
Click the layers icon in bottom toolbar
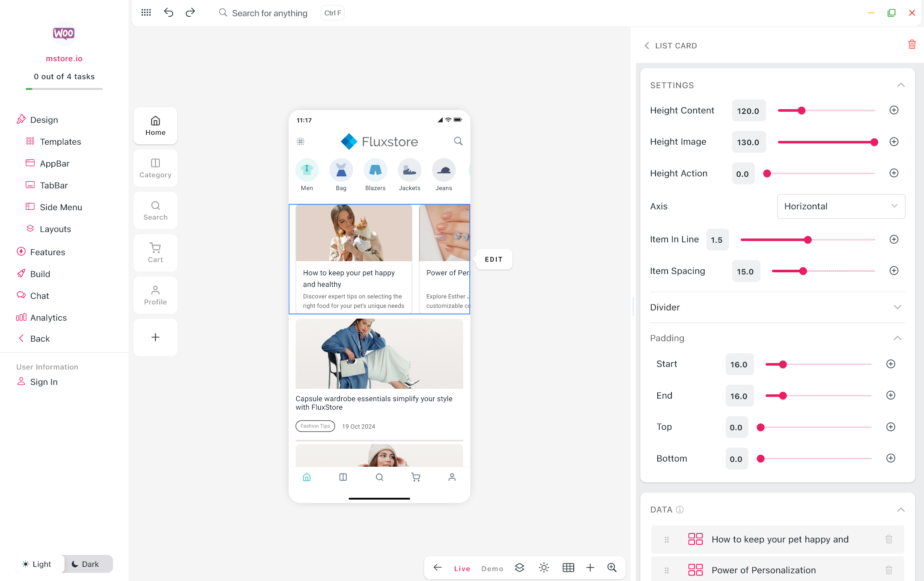tap(519, 568)
